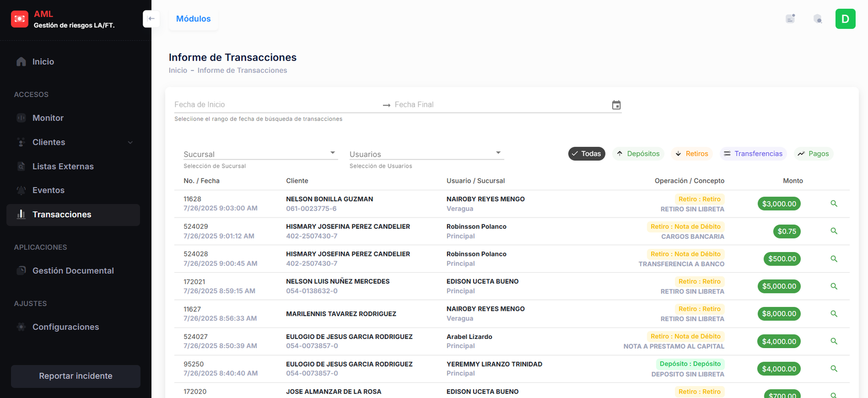Open the Usuarios dropdown
Screen dimensions: 868x398
(426, 154)
